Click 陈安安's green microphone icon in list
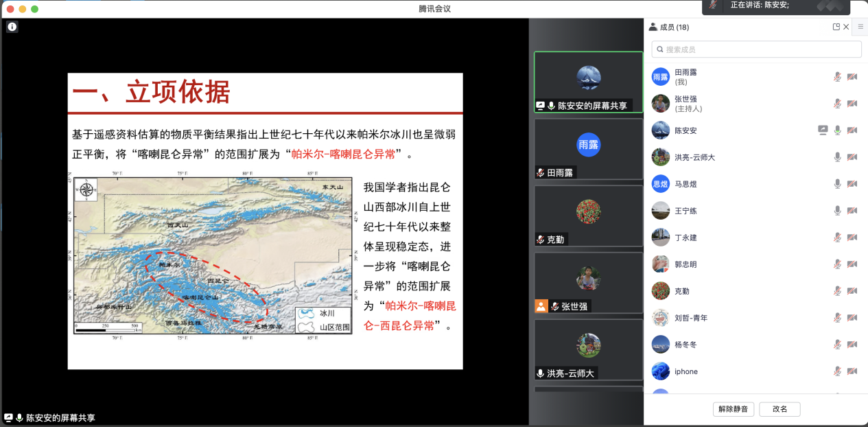Screen dimensions: 868x427 coord(837,130)
